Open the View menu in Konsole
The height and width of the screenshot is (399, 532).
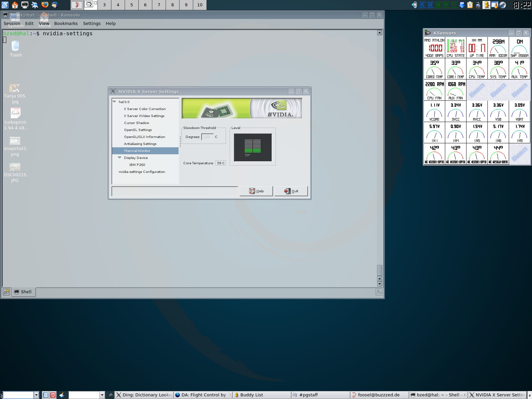pyautogui.click(x=44, y=23)
